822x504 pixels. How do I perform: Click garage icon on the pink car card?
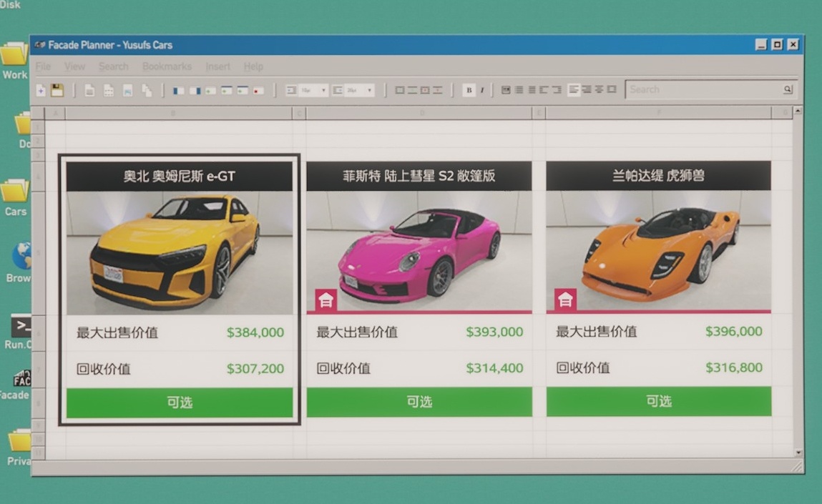[x=326, y=300]
